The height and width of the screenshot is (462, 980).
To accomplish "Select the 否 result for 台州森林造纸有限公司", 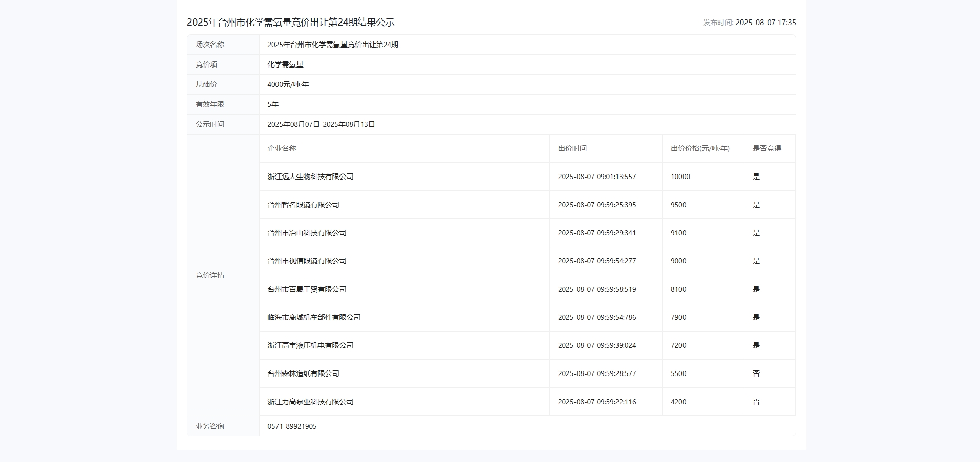I will (x=756, y=373).
